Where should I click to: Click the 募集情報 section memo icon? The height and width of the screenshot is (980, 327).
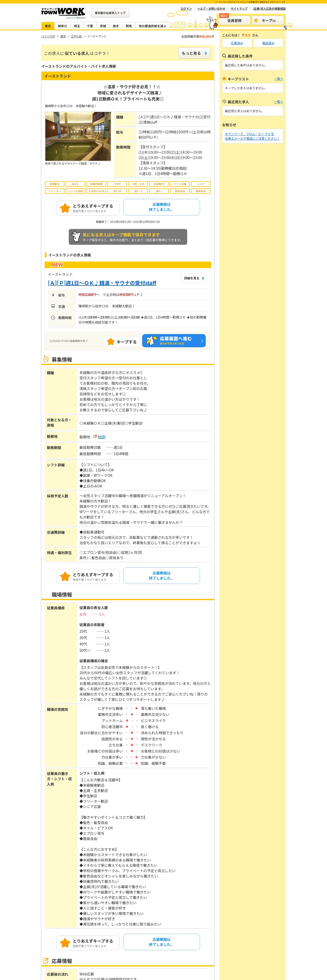tap(46, 359)
